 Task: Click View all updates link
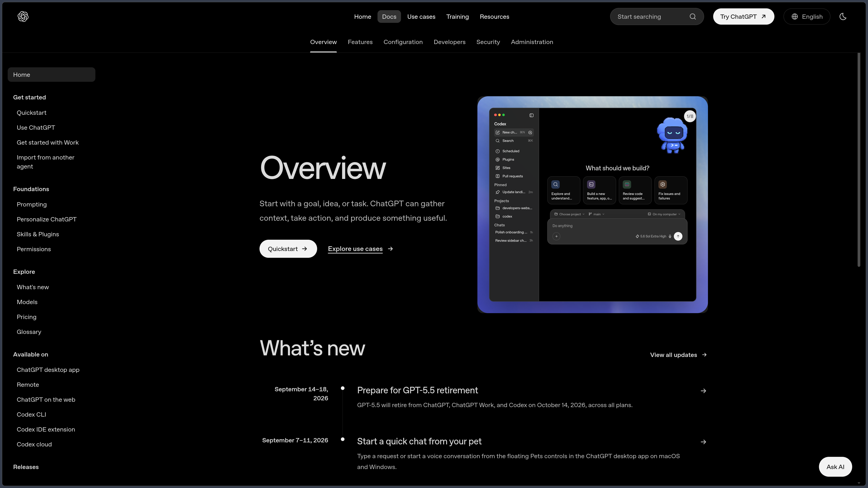click(x=678, y=355)
